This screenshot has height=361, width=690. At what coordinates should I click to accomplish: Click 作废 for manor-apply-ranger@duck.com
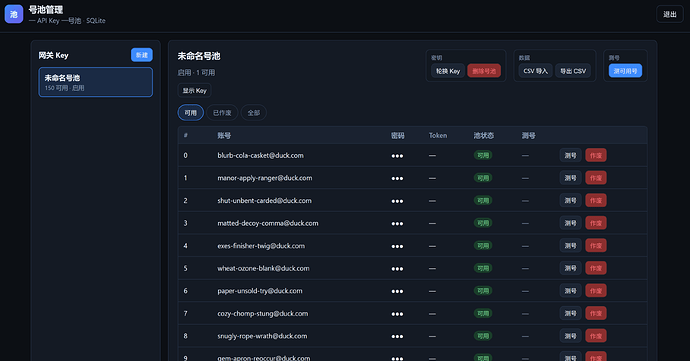(596, 178)
